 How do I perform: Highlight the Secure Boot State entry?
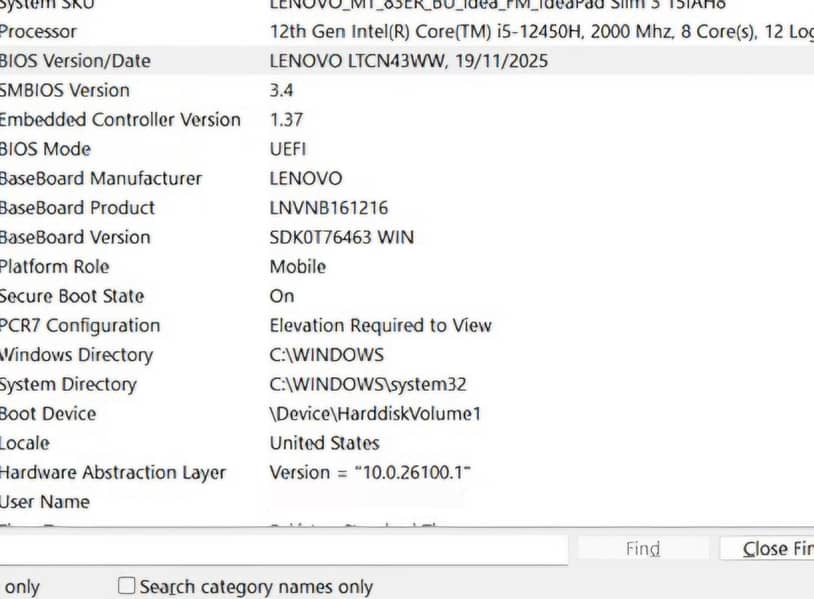click(x=72, y=296)
